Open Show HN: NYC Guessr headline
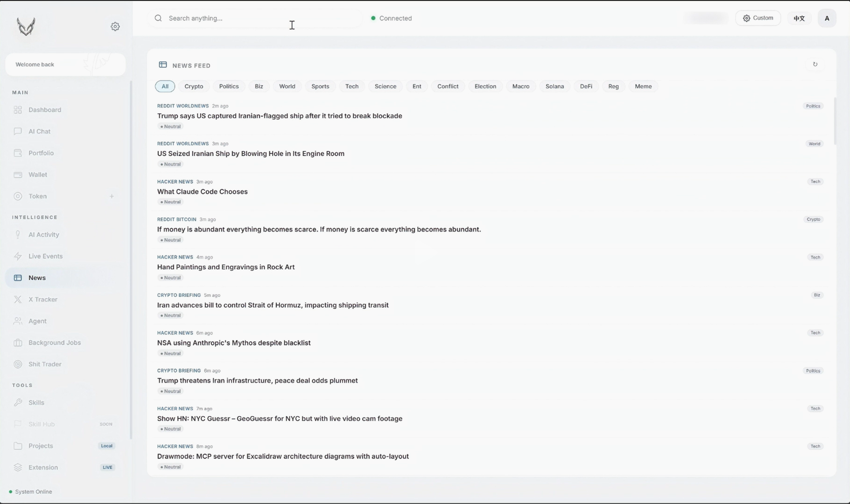The width and height of the screenshot is (850, 504). [280, 419]
